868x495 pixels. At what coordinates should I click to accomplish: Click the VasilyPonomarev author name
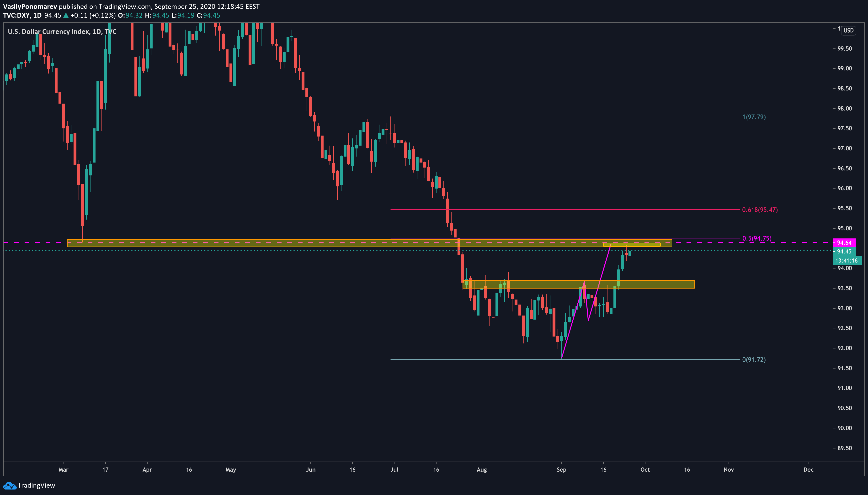point(30,6)
